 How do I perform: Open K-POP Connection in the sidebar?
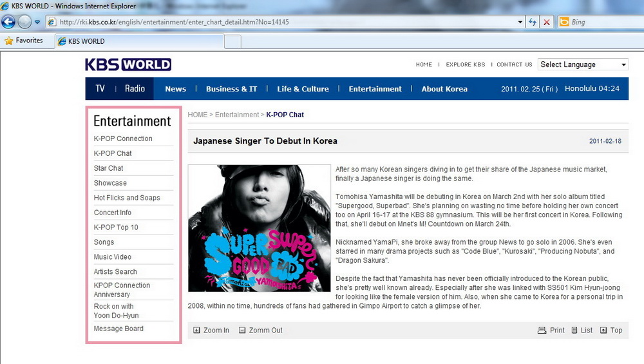(123, 139)
